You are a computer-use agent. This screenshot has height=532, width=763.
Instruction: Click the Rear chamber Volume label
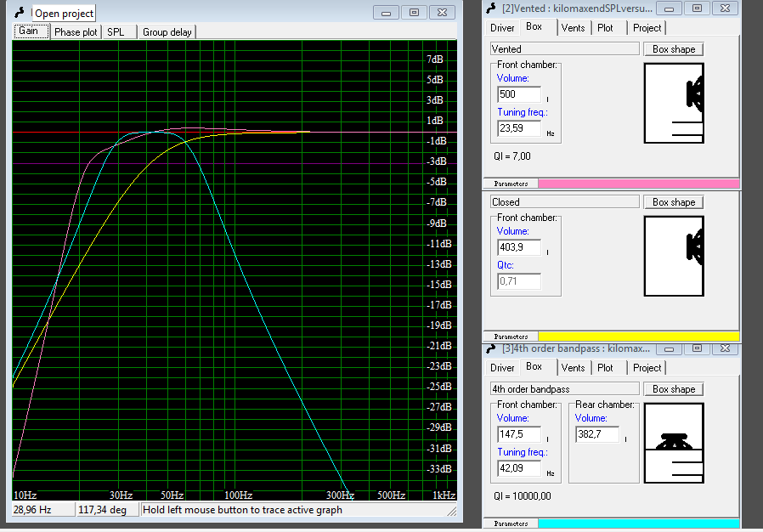point(591,418)
